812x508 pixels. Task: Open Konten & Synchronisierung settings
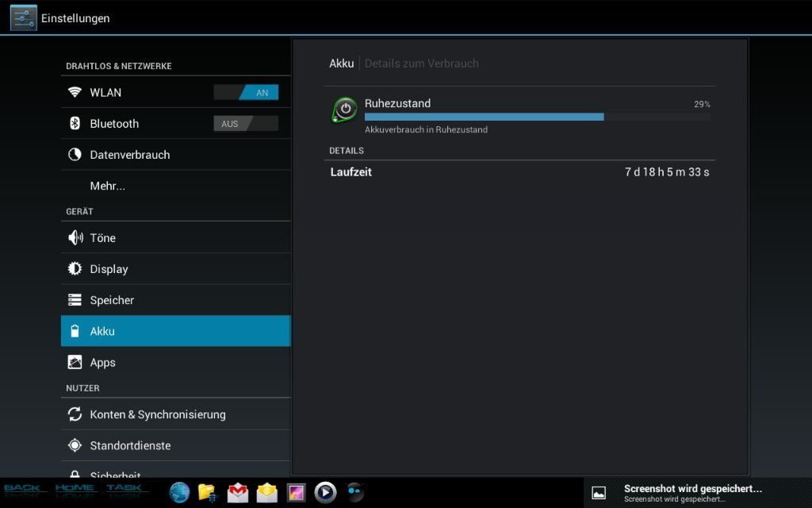(175, 414)
